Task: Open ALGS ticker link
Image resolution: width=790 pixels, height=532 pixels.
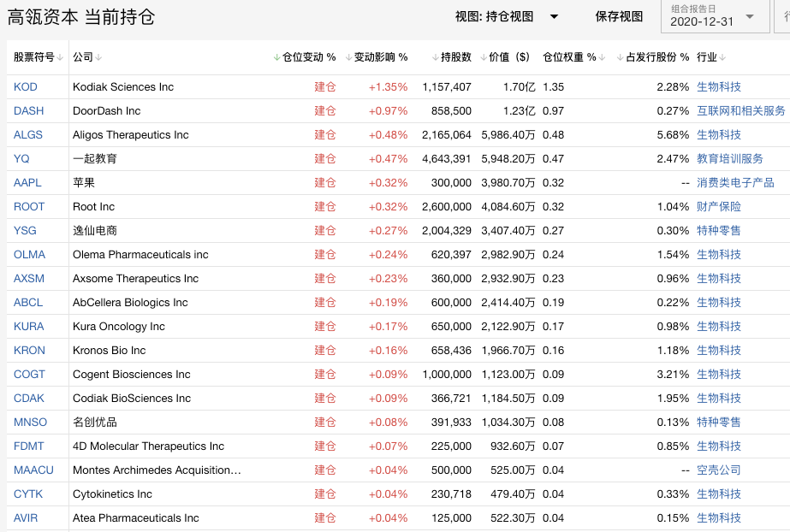Action: click(x=28, y=135)
